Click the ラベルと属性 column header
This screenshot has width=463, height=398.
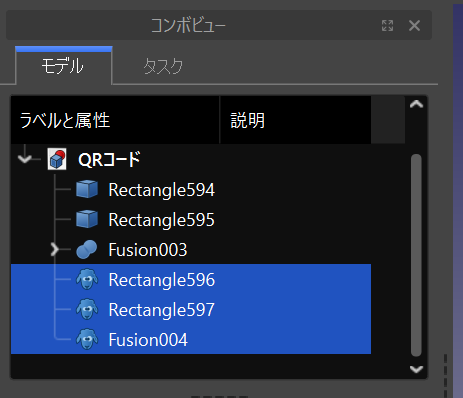click(115, 120)
